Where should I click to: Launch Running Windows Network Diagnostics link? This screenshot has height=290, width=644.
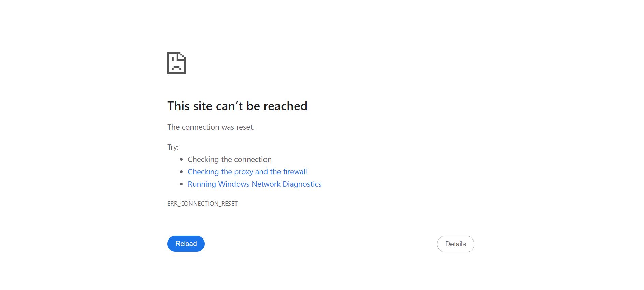pyautogui.click(x=254, y=184)
